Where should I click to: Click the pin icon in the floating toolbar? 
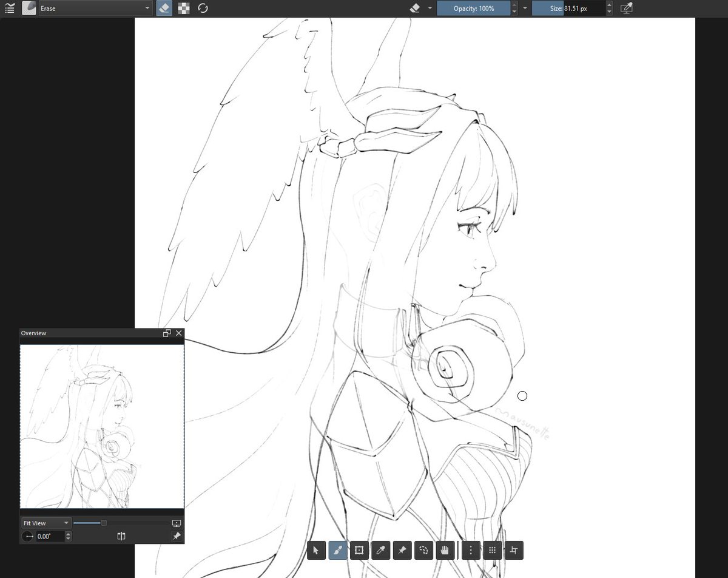point(402,551)
